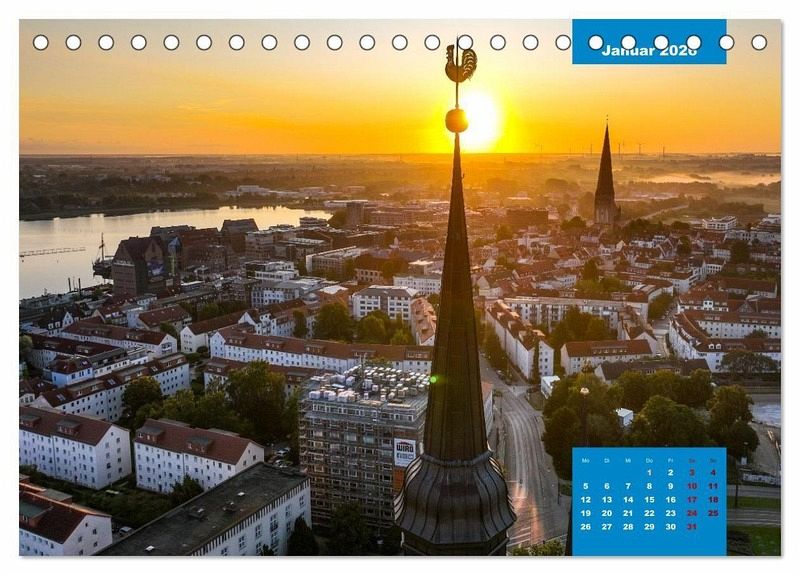
Task: Click the golden ball below the rooster
Action: [456, 120]
